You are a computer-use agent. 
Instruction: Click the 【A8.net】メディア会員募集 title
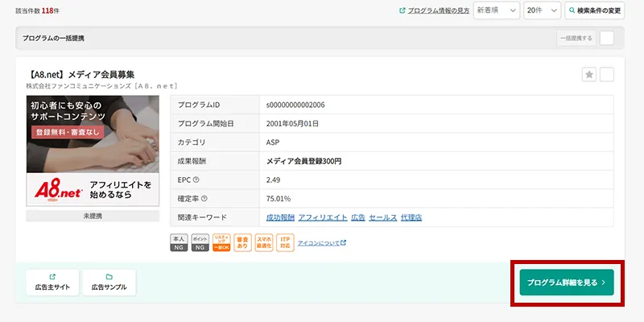[80, 75]
